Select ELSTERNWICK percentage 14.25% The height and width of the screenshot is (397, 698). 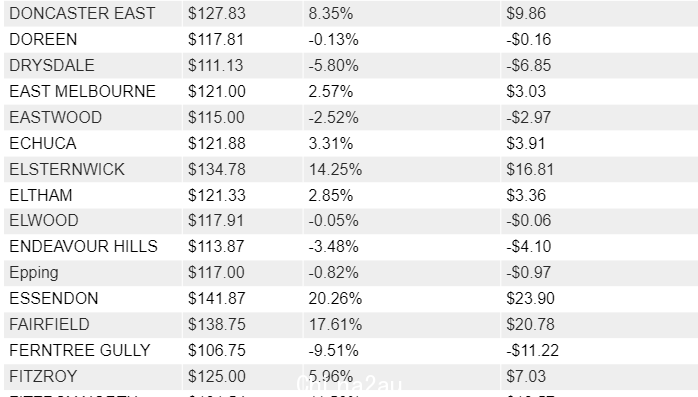[x=335, y=169]
